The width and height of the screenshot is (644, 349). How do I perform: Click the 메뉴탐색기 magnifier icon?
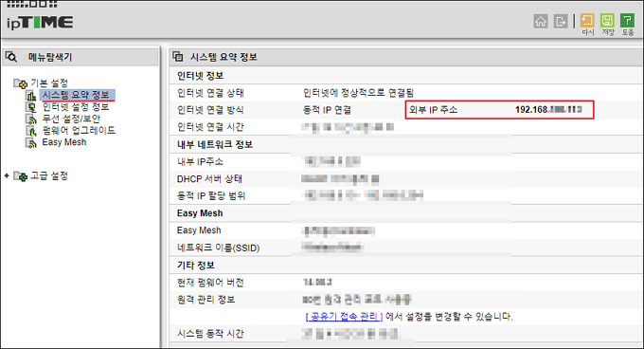pyautogui.click(x=11, y=57)
